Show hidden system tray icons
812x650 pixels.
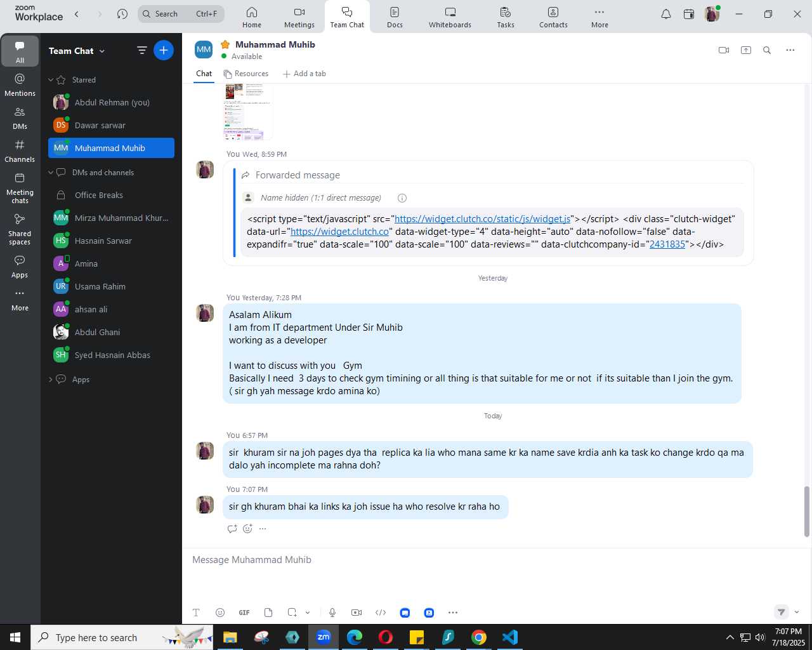[730, 637]
